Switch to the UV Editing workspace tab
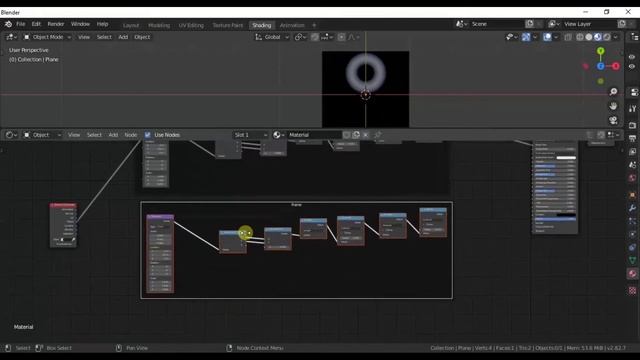640x360 pixels. point(191,25)
